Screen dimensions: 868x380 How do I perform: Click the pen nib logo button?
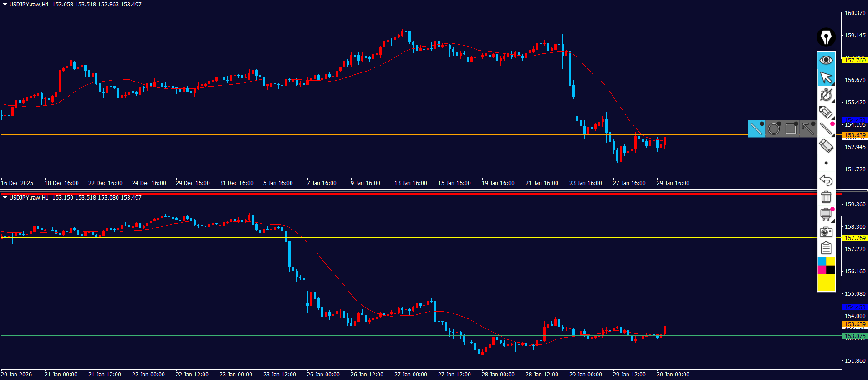click(826, 37)
